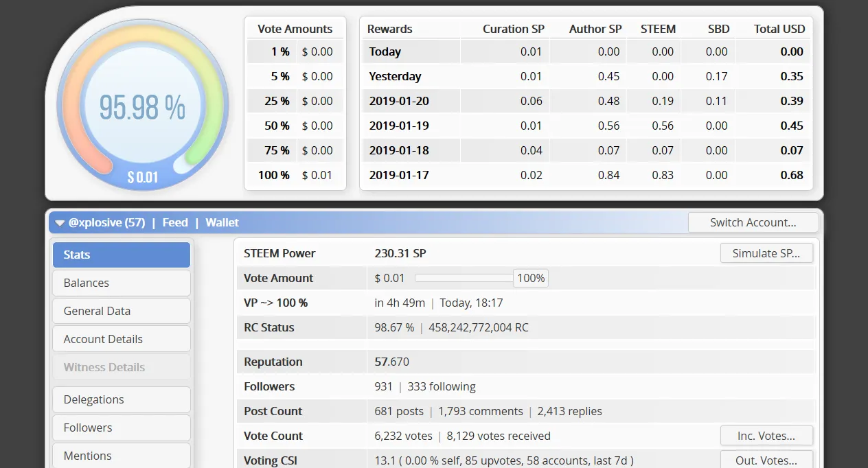This screenshot has width=868, height=468.
Task: Click the Reputation 57.670 value
Action: (x=392, y=362)
